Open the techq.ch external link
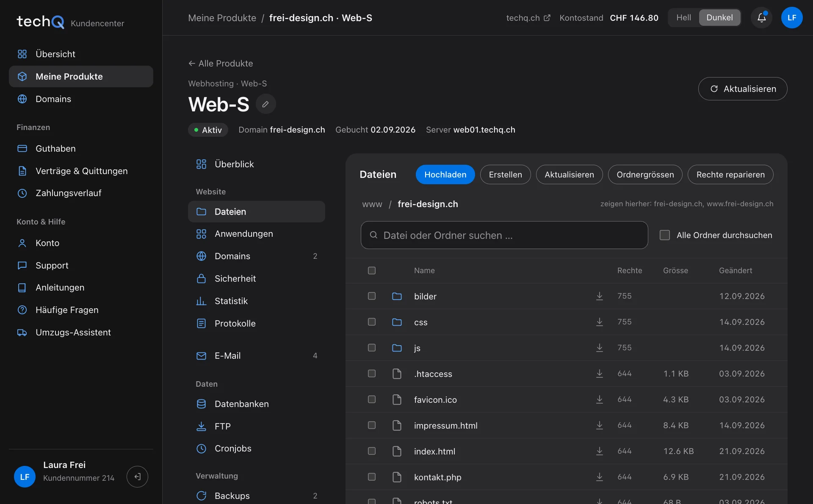The width and height of the screenshot is (813, 504). 528,18
